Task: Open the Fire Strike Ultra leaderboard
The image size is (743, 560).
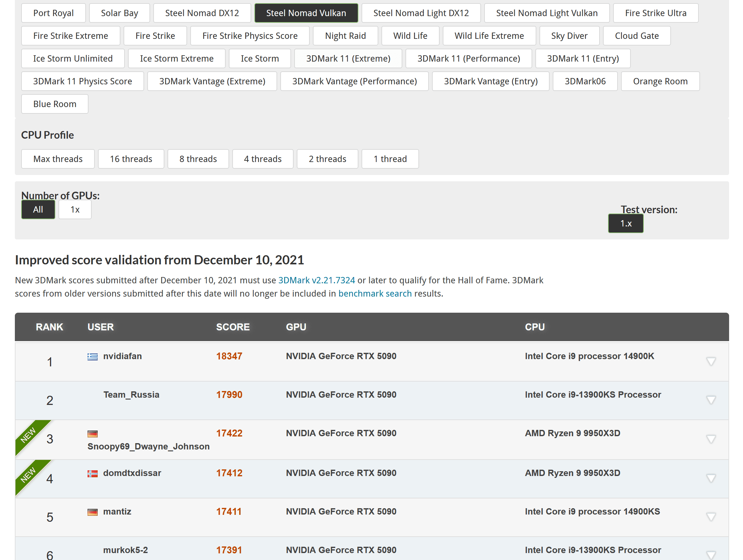Action: 655,13
